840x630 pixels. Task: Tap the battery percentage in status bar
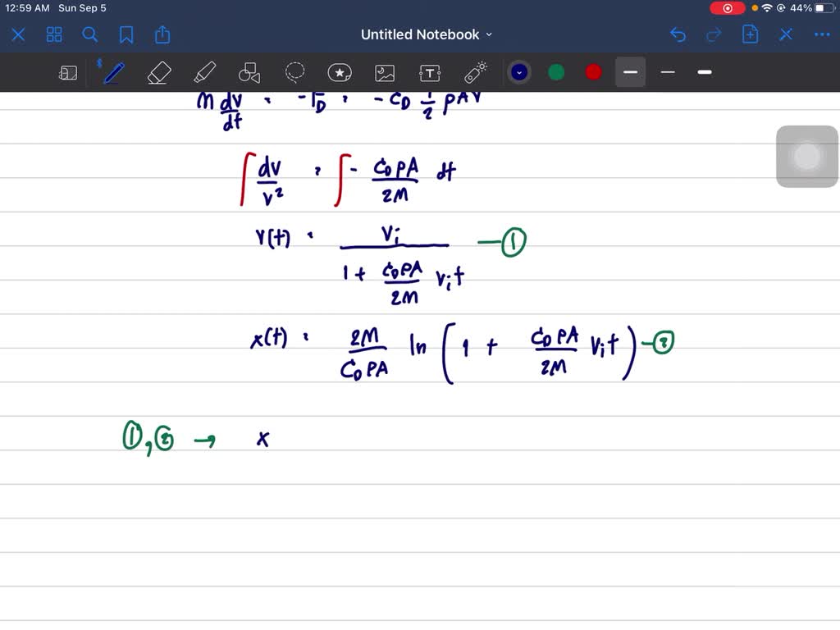pyautogui.click(x=801, y=8)
